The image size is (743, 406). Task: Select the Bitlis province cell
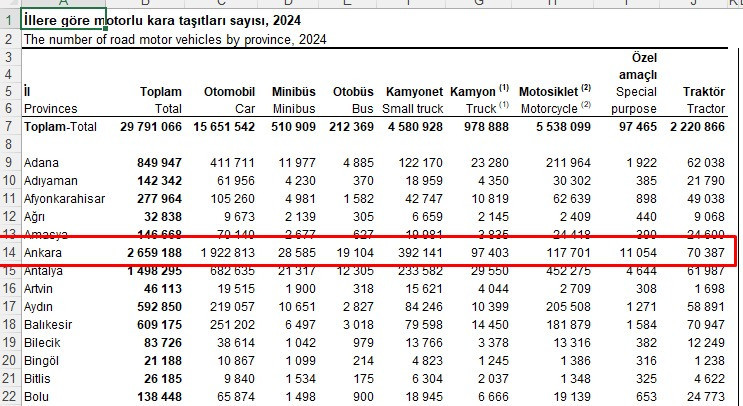[37, 379]
